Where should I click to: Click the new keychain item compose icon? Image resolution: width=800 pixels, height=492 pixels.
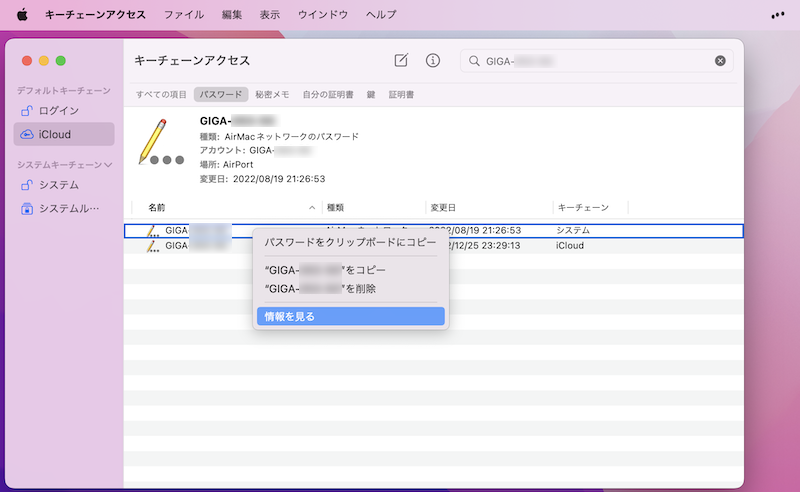[x=401, y=60]
